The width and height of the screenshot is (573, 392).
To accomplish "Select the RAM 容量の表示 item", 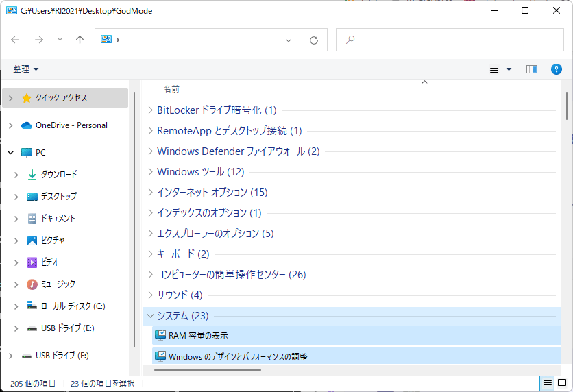I will click(x=356, y=335).
